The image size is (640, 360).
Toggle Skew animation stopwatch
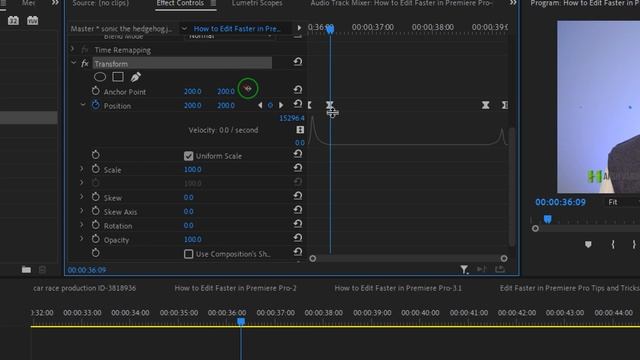tap(96, 197)
